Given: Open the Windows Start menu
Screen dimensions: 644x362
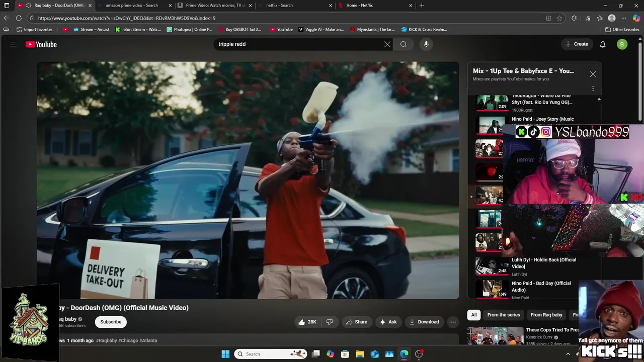Looking at the screenshot, I should pos(225,354).
